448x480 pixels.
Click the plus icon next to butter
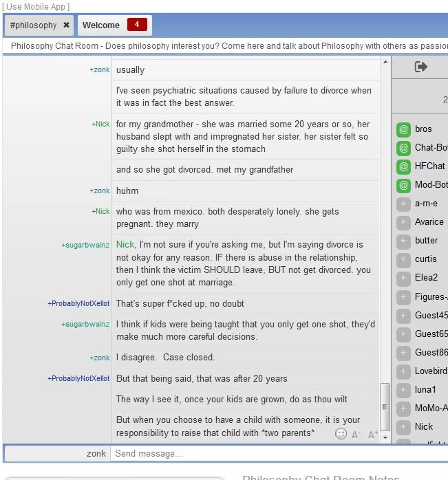tap(403, 241)
